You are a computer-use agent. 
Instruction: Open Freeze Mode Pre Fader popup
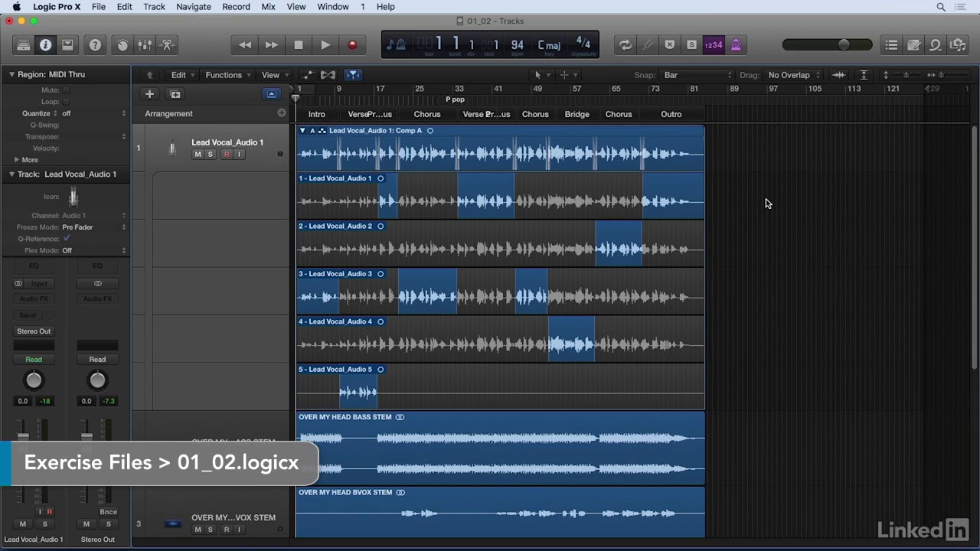tap(94, 227)
